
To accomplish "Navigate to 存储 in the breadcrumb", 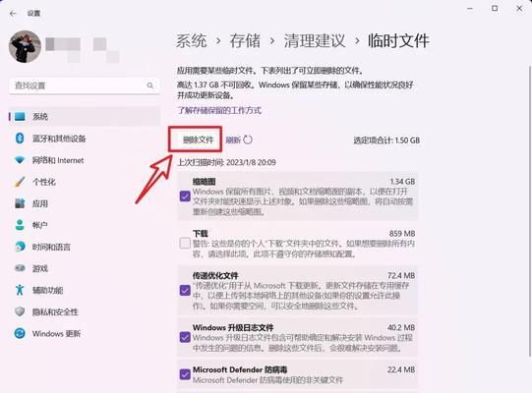I will (245, 40).
